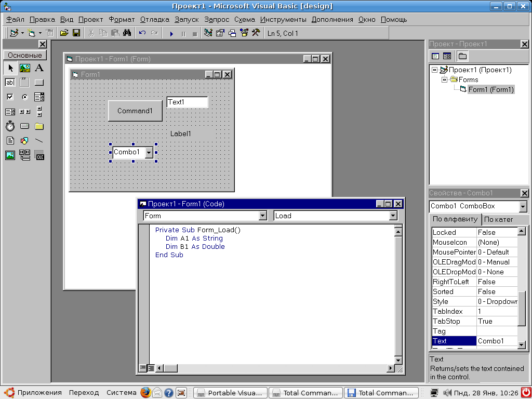Open the Отладка menu
532x399 pixels.
click(x=155, y=20)
